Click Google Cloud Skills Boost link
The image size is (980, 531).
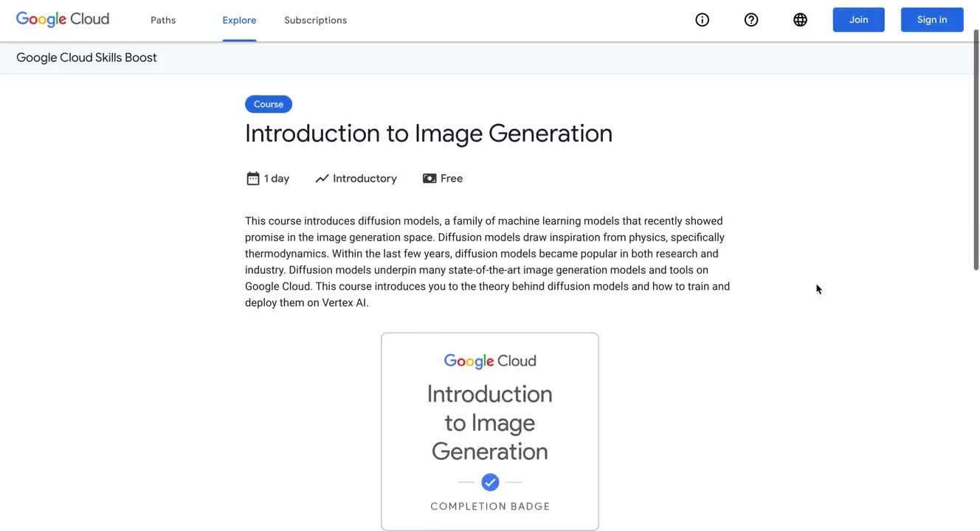[86, 58]
